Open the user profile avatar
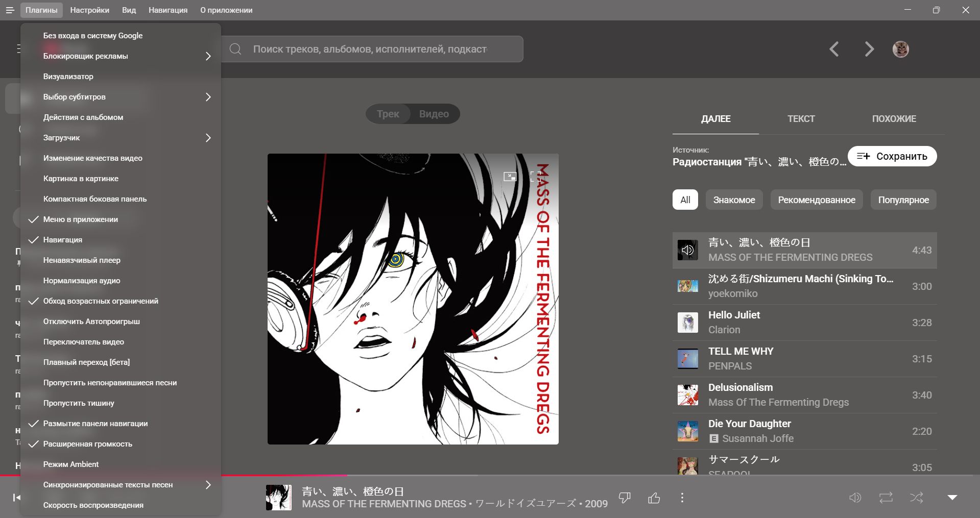 point(900,49)
